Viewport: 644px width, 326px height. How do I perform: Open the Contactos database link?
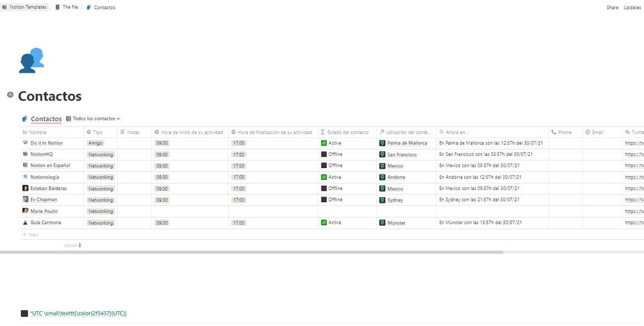[x=46, y=119]
